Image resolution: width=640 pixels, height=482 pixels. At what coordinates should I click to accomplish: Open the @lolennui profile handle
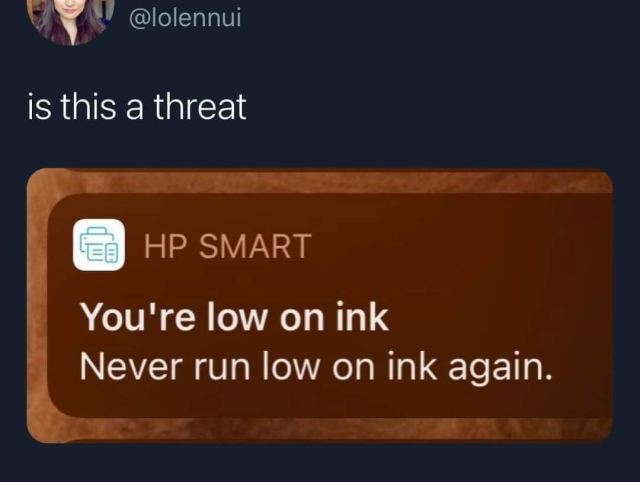point(185,18)
